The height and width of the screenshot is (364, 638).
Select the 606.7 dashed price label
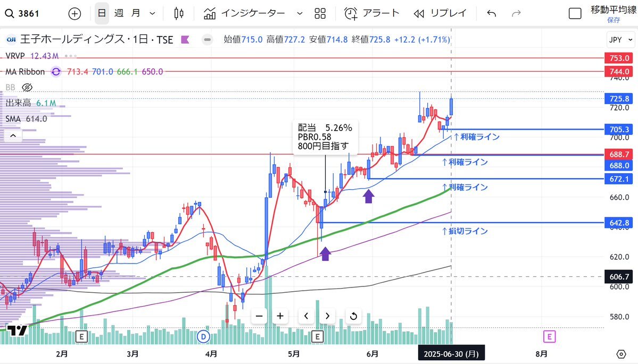[619, 277]
